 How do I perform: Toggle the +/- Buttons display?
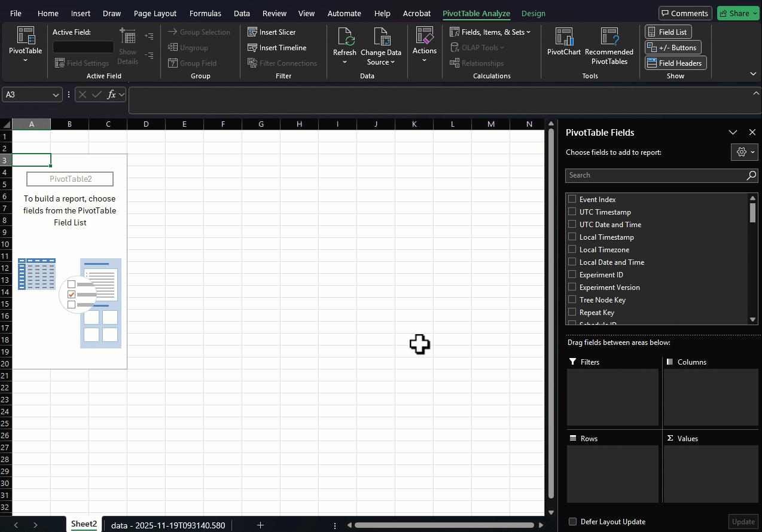tap(673, 47)
